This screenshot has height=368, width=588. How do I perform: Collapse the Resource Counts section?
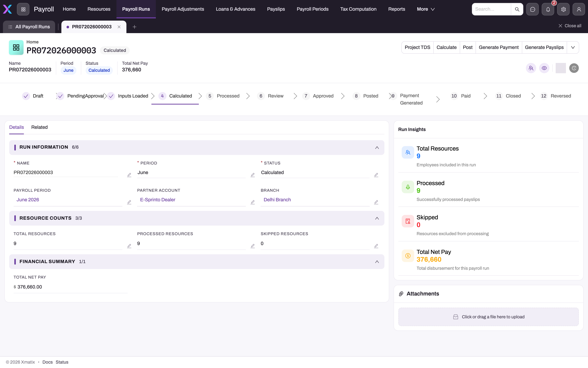[377, 218]
